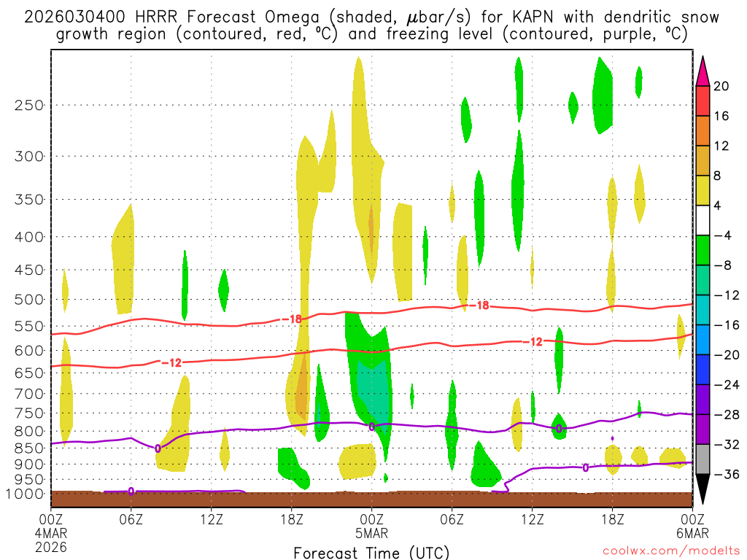Click the bright green -4 to -8 swatch
This screenshot has width=747, height=560.
pos(703,250)
